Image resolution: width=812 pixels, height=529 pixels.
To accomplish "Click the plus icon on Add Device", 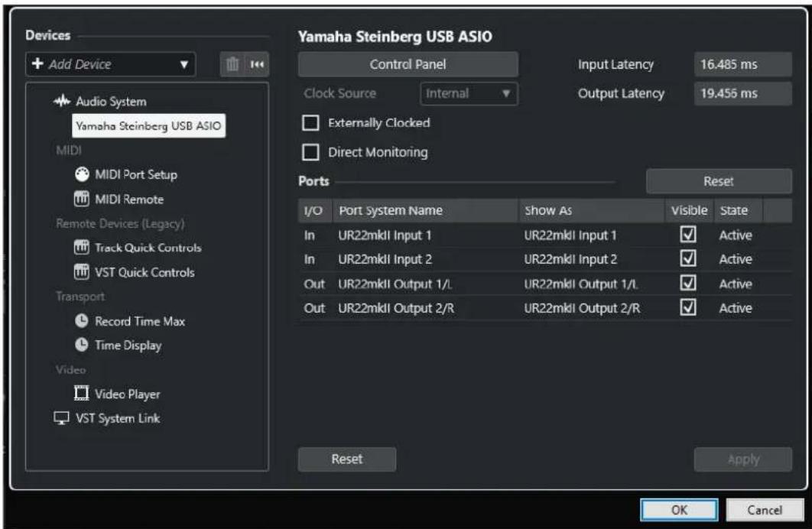I will click(37, 63).
